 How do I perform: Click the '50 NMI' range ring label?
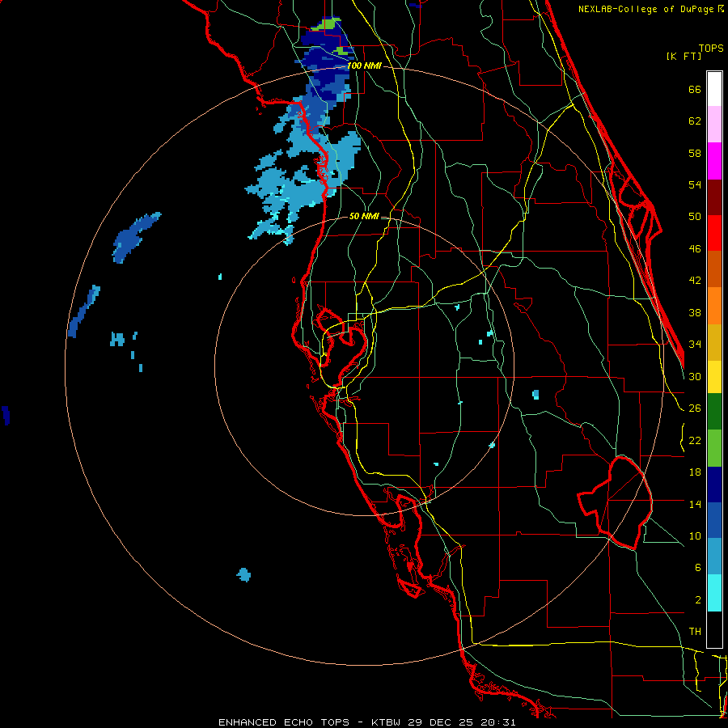point(365,216)
